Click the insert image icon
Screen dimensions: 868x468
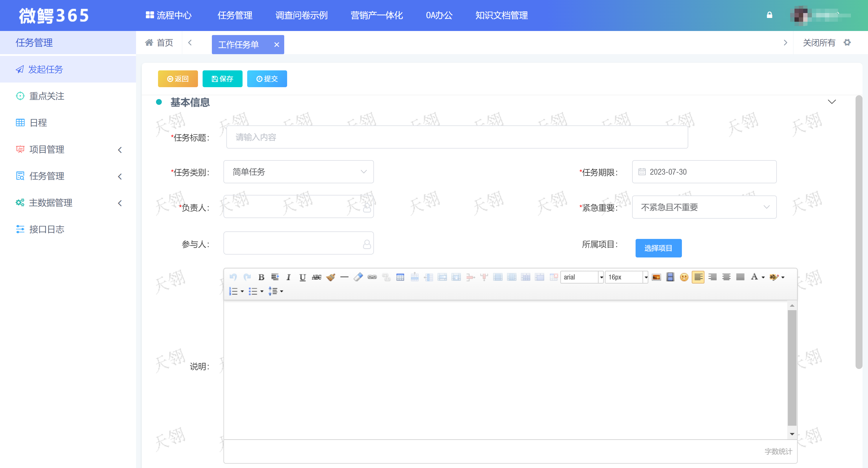[656, 277]
